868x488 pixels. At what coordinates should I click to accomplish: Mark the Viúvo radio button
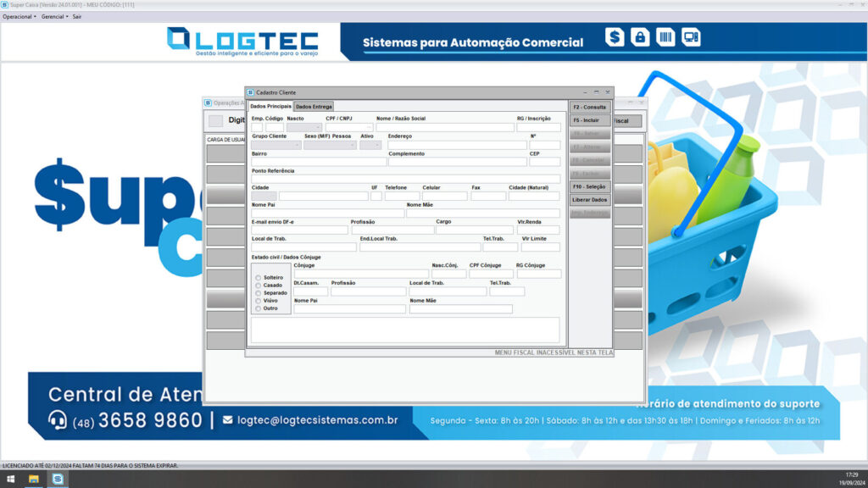click(x=258, y=301)
